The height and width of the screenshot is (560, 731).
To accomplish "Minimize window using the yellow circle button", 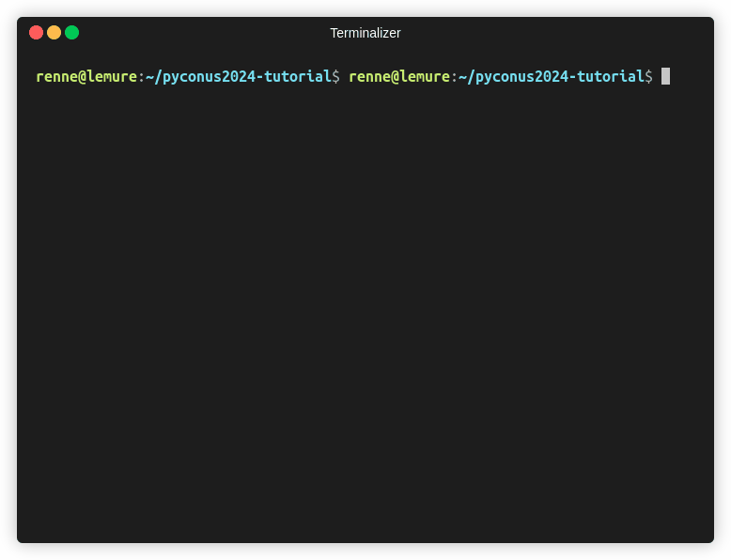I will pos(54,33).
